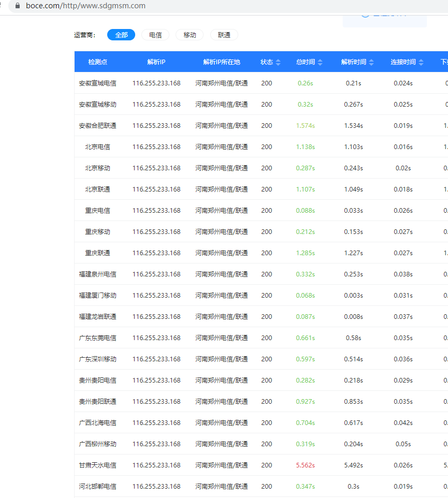This screenshot has height=498, width=448.
Task: Click the IP address in 重庆电信 row
Action: click(156, 211)
